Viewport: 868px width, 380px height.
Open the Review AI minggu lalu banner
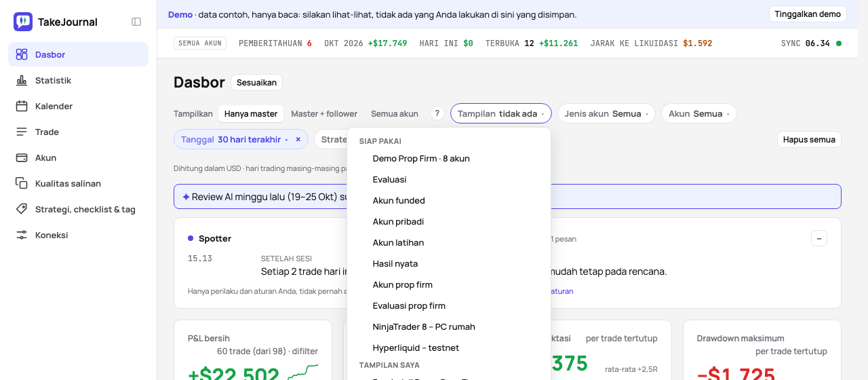(507, 197)
